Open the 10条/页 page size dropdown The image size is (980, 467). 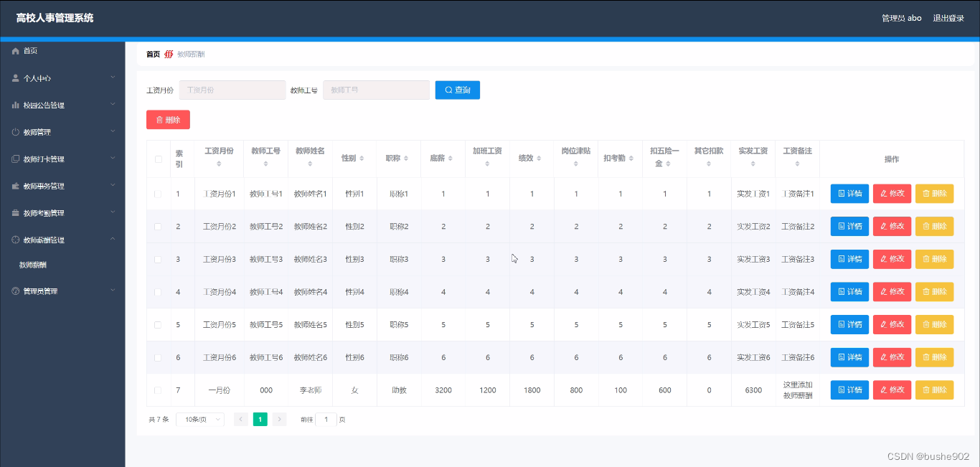tap(199, 419)
